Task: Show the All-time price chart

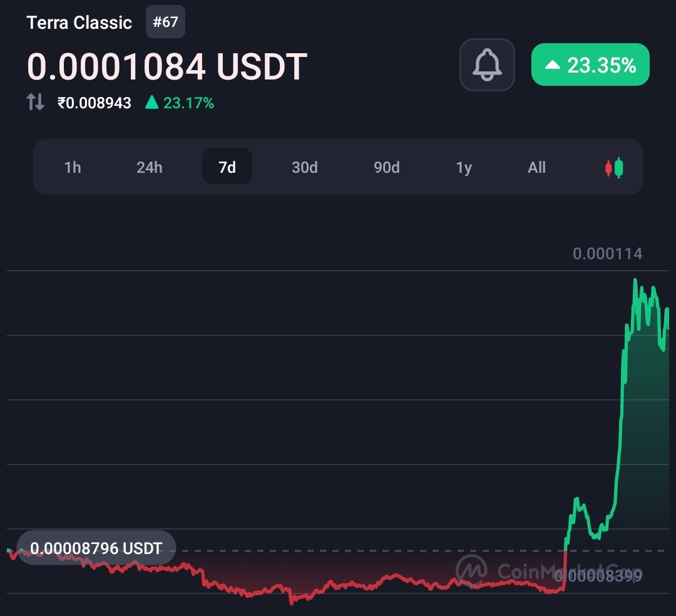Action: tap(537, 167)
